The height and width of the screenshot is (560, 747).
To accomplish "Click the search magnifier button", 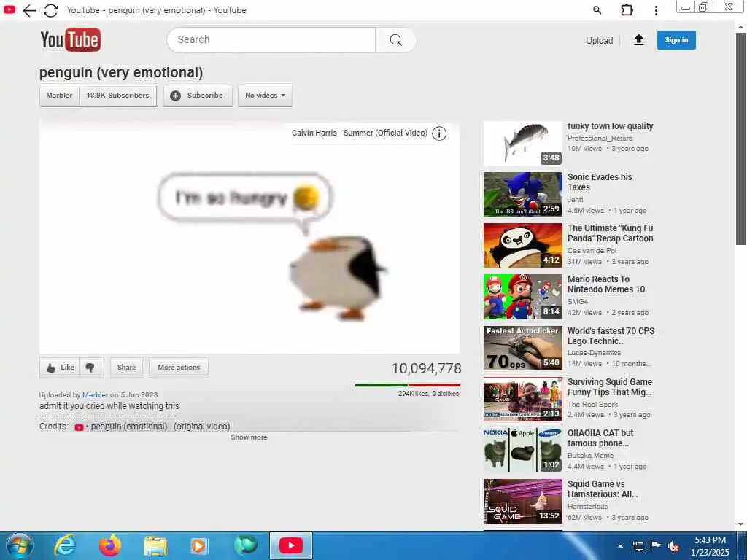I will (x=395, y=40).
